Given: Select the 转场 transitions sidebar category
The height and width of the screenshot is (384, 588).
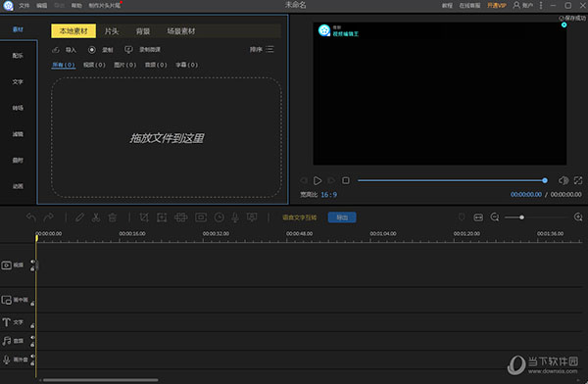Looking at the screenshot, I should pos(18,108).
